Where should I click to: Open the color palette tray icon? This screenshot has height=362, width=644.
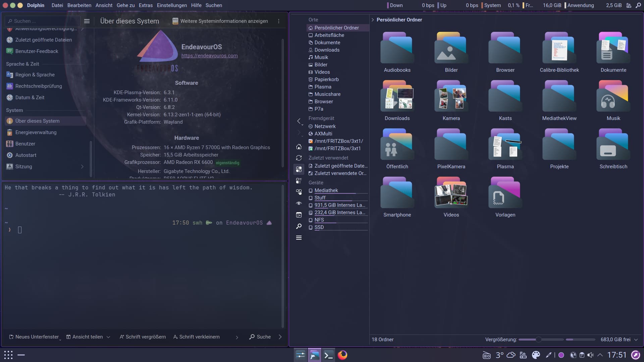point(536,355)
